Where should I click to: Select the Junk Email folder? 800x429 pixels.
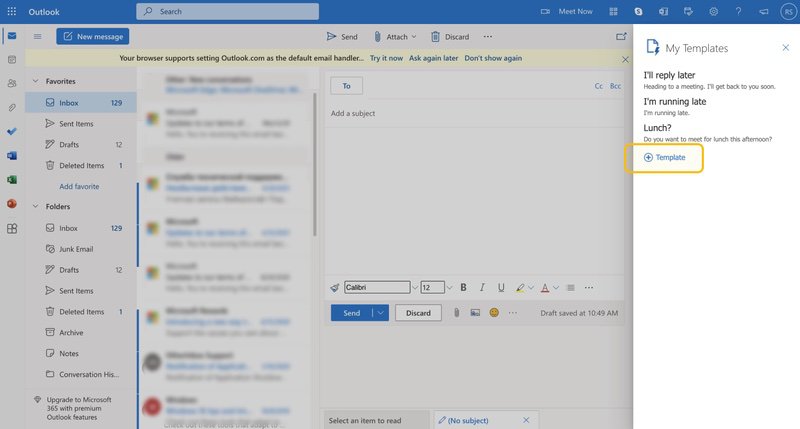point(75,249)
